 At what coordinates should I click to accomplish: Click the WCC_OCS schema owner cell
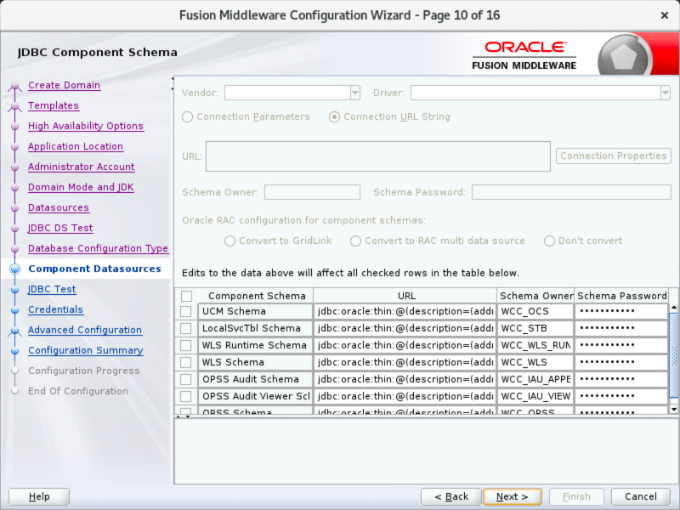pos(536,311)
